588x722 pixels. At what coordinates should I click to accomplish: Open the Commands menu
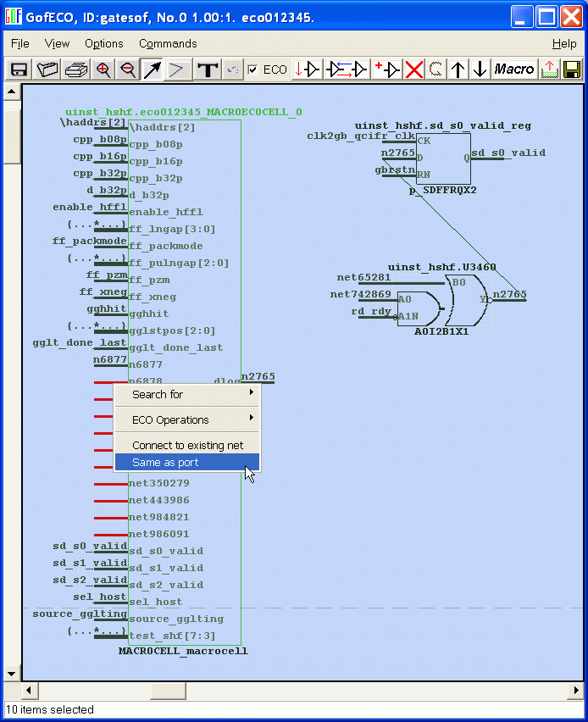click(x=168, y=43)
